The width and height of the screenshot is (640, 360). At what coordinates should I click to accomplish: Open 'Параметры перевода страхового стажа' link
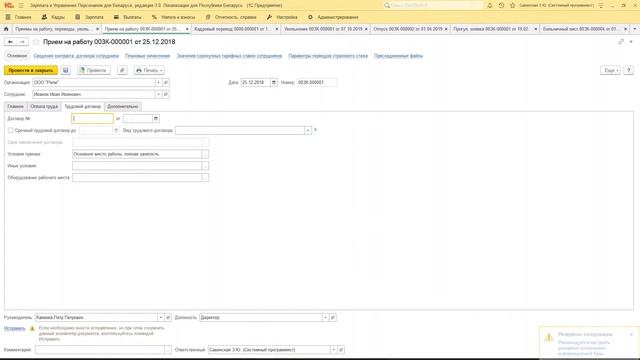[328, 56]
